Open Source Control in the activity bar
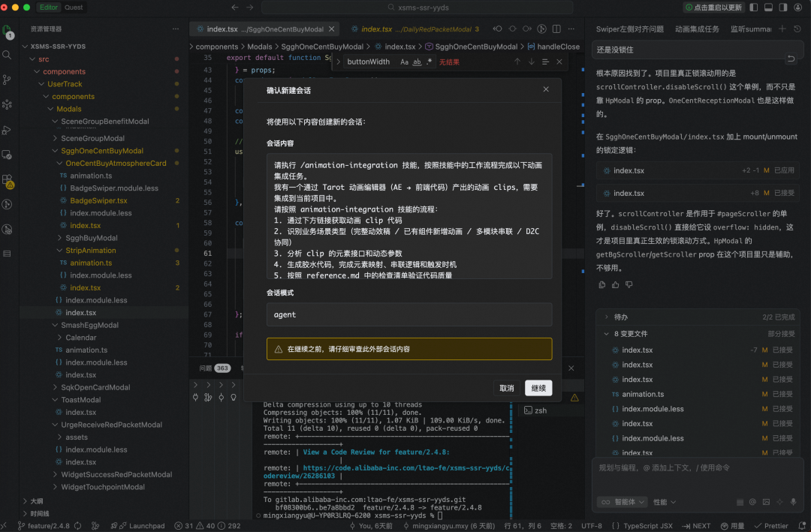Image resolution: width=811 pixels, height=532 pixels. point(7,80)
